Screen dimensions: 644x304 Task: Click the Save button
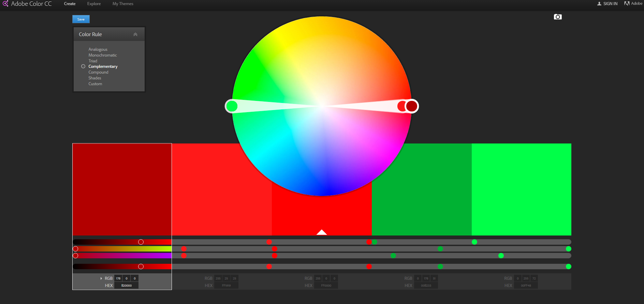click(81, 19)
